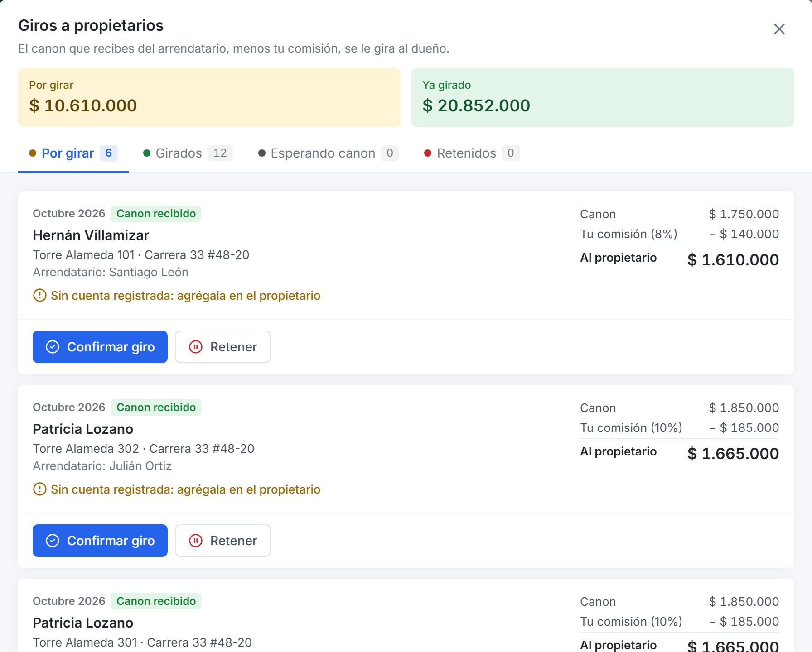Switch to the Por girar tab
812x652 pixels.
tap(73, 153)
